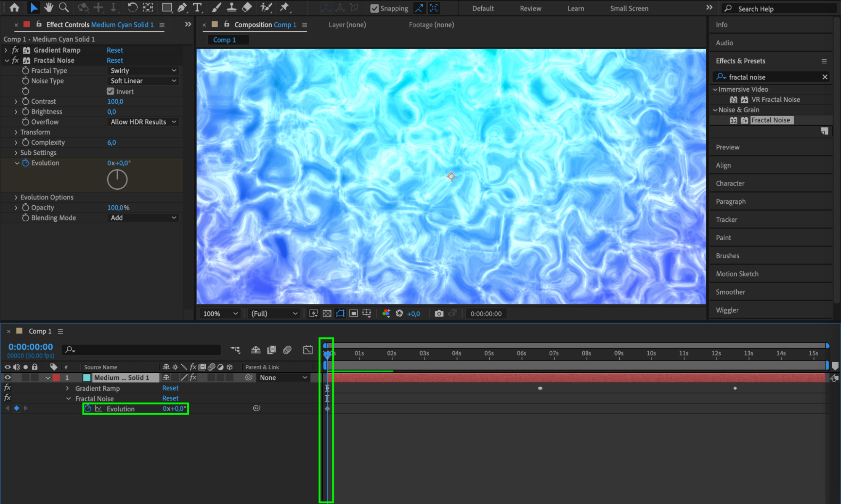This screenshot has height=504, width=841.
Task: Toggle the transparency grid icon
Action: pos(327,313)
